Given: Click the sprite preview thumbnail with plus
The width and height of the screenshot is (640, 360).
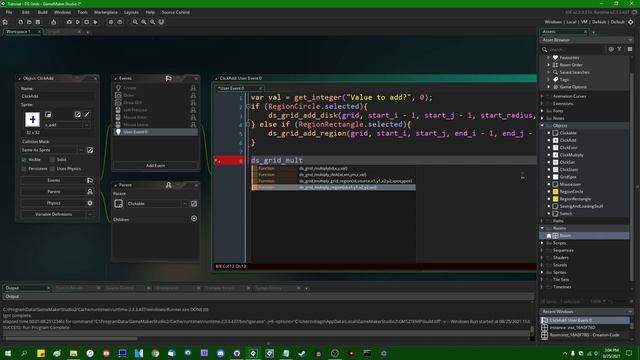Looking at the screenshot, I should [x=33, y=120].
